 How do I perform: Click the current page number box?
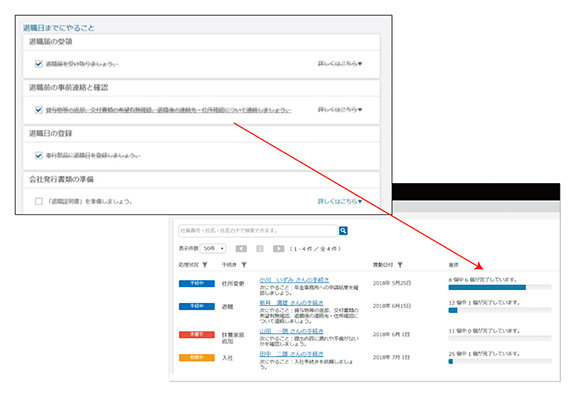tap(260, 249)
